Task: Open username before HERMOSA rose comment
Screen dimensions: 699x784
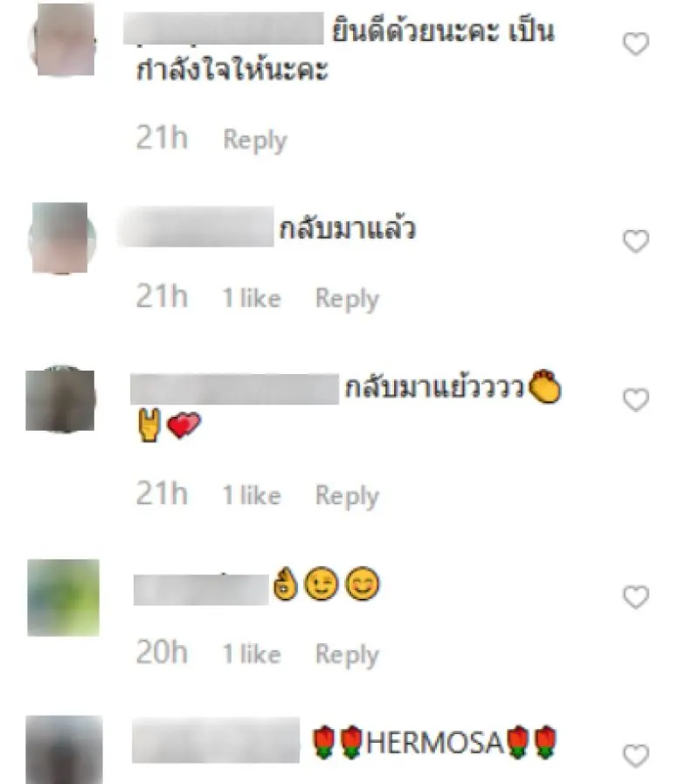Action: [x=216, y=740]
